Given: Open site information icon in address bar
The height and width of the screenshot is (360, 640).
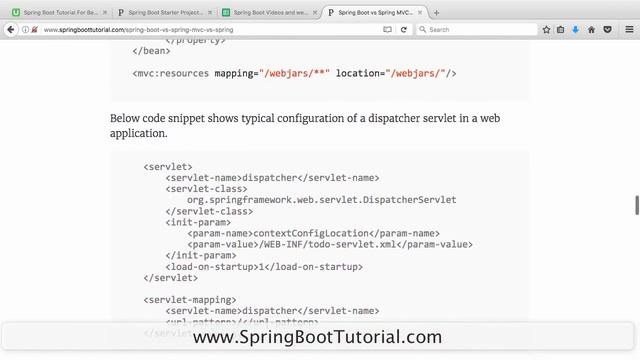Looking at the screenshot, I should (25, 29).
